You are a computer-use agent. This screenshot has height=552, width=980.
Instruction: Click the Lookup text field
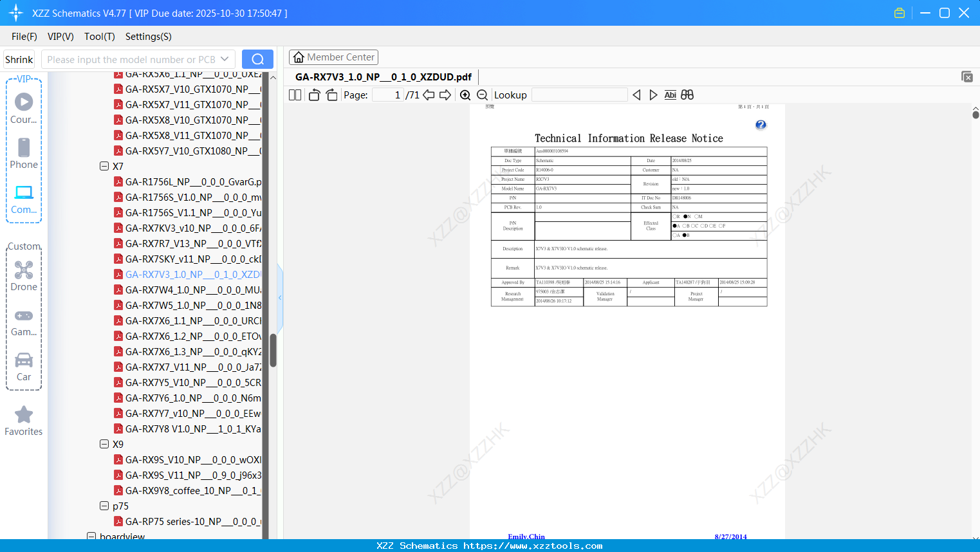click(580, 95)
